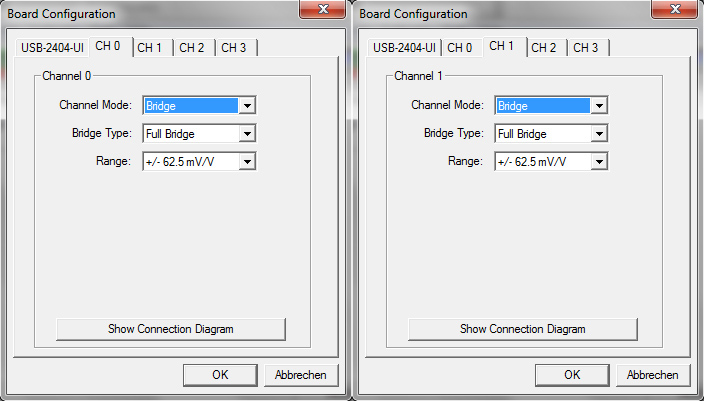Confirm left dialog with OK button
The width and height of the screenshot is (704, 401).
(220, 375)
